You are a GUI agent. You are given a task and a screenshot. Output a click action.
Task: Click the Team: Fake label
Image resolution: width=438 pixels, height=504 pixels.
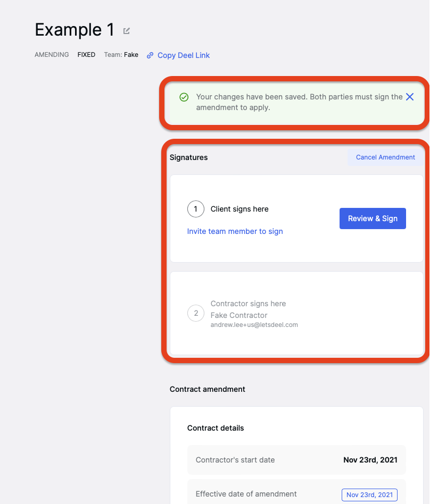click(x=121, y=55)
